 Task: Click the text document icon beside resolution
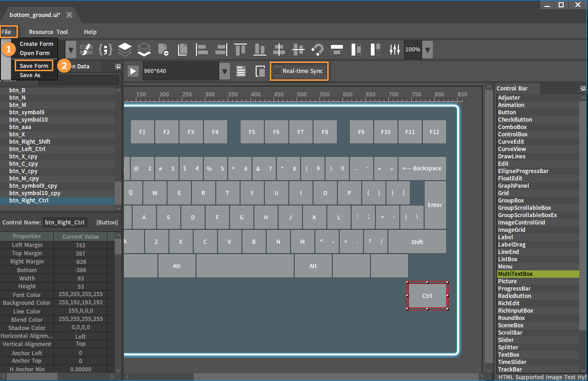pos(241,71)
